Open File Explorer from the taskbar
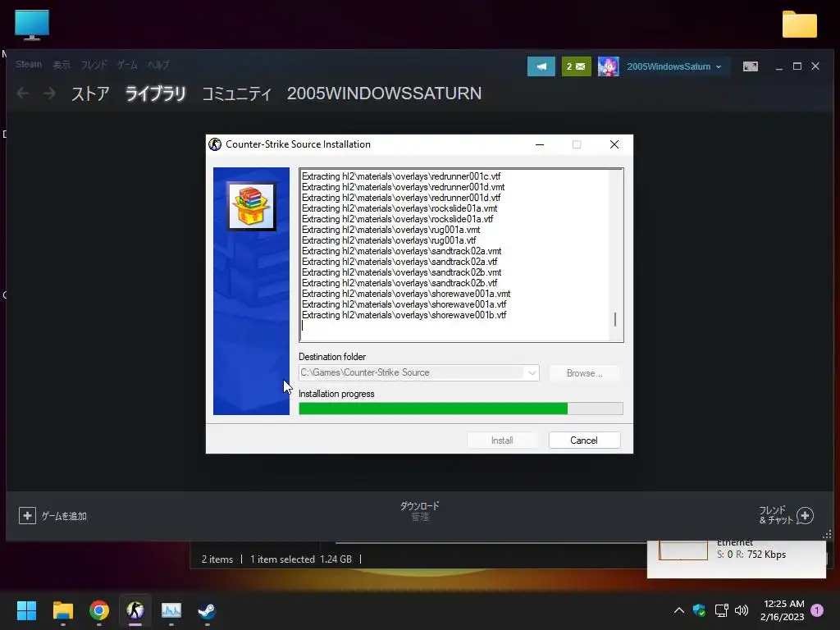This screenshot has width=840, height=630. tap(62, 610)
